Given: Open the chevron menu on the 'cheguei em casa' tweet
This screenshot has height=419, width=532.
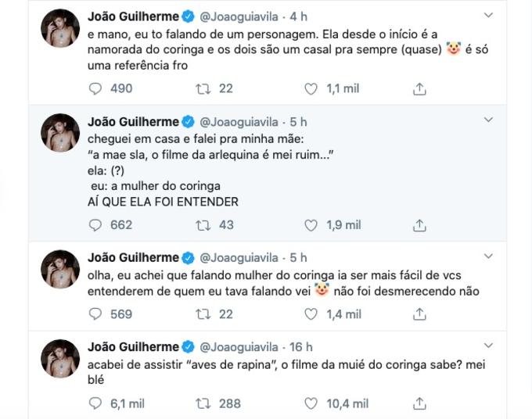Looking at the screenshot, I should tap(489, 120).
